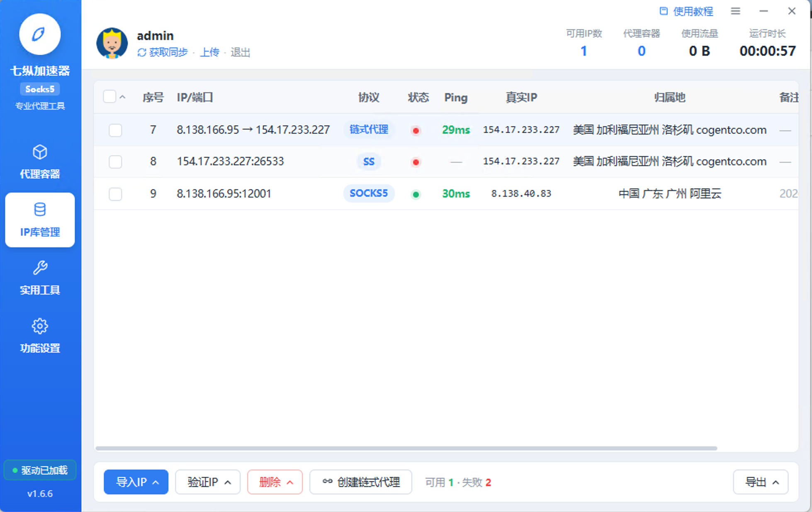Click the version label v1.6.6
Image resolution: width=812 pixels, height=512 pixels.
tap(40, 494)
